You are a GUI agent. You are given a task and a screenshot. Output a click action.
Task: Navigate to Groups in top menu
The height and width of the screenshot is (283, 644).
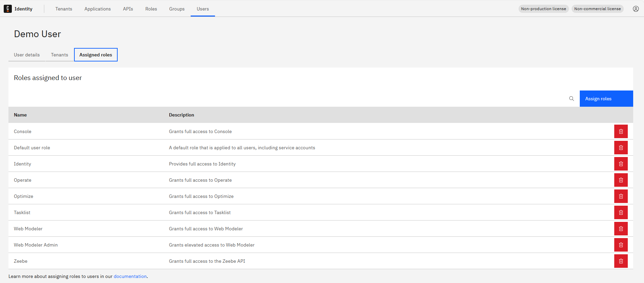pyautogui.click(x=177, y=9)
